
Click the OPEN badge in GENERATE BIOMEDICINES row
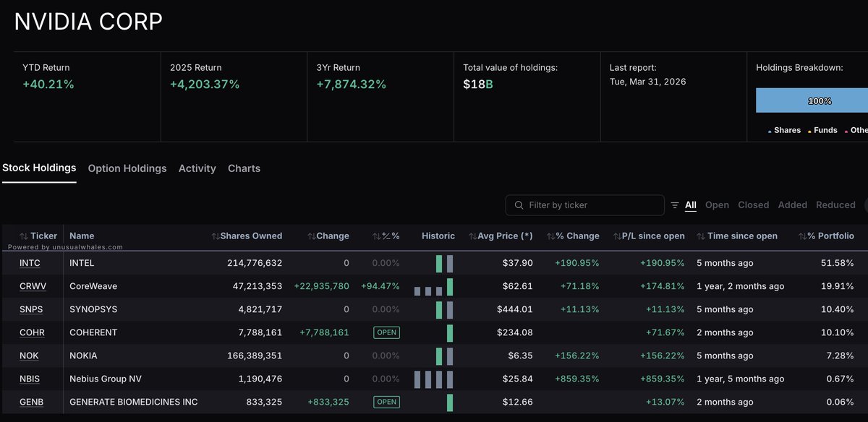point(386,402)
